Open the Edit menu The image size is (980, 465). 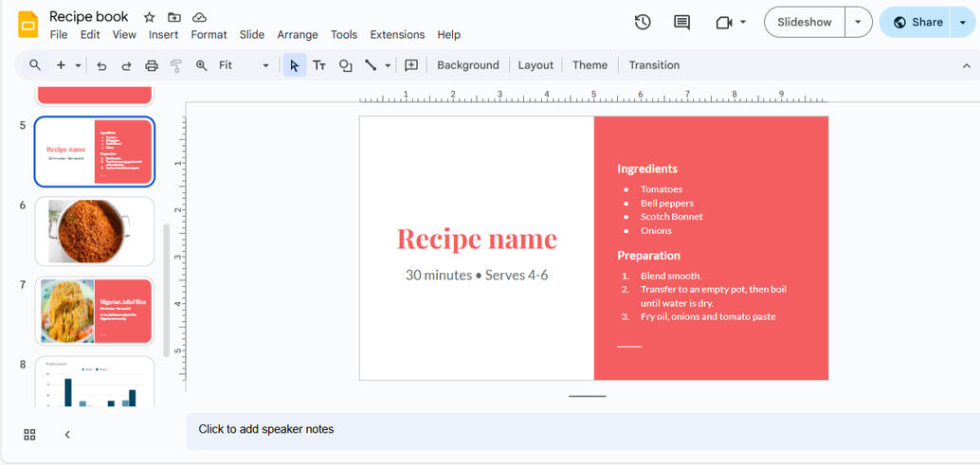(90, 35)
